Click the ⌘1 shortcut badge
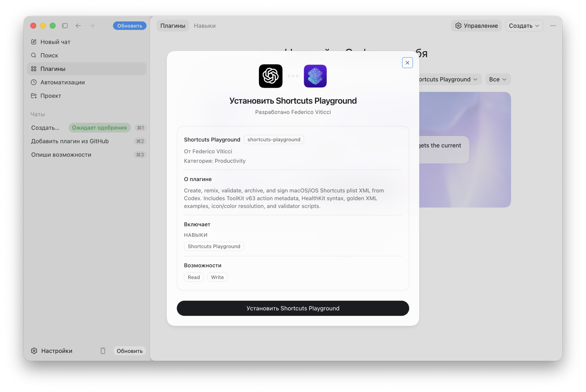This screenshot has width=586, height=392. (x=140, y=127)
